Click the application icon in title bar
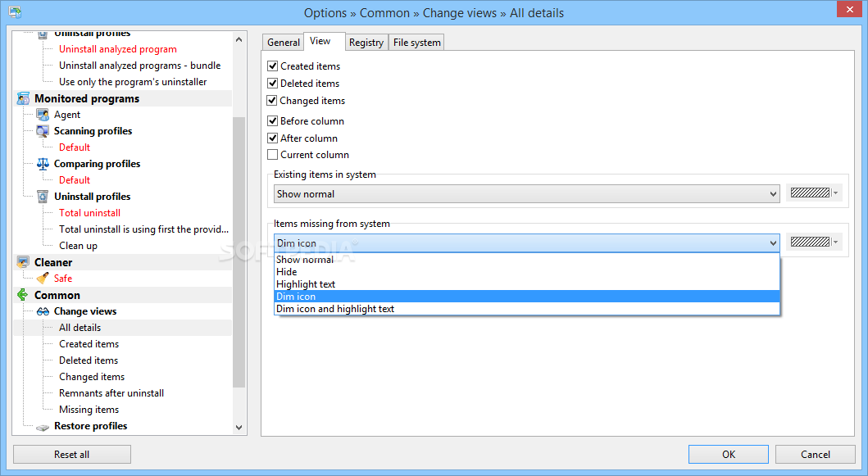Screen dimensions: 868x476 pyautogui.click(x=15, y=12)
